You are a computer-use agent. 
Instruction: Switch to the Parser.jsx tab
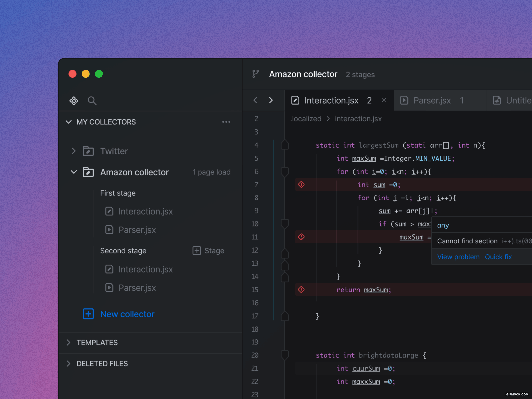coord(431,100)
